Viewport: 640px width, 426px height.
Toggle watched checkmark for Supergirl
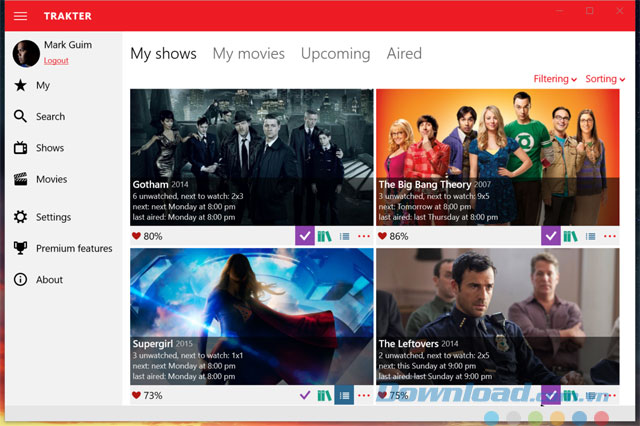pyautogui.click(x=305, y=395)
